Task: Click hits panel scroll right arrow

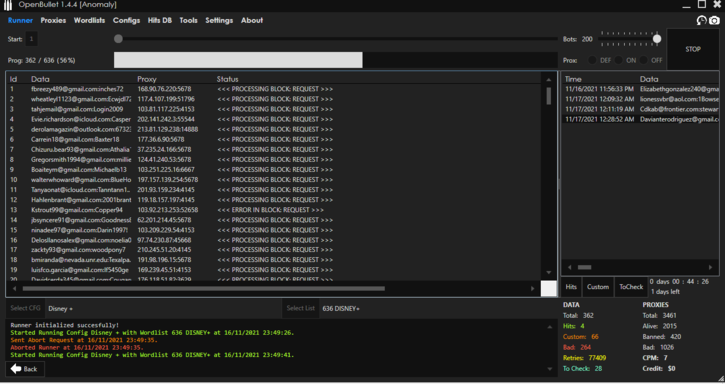Action: tap(710, 267)
